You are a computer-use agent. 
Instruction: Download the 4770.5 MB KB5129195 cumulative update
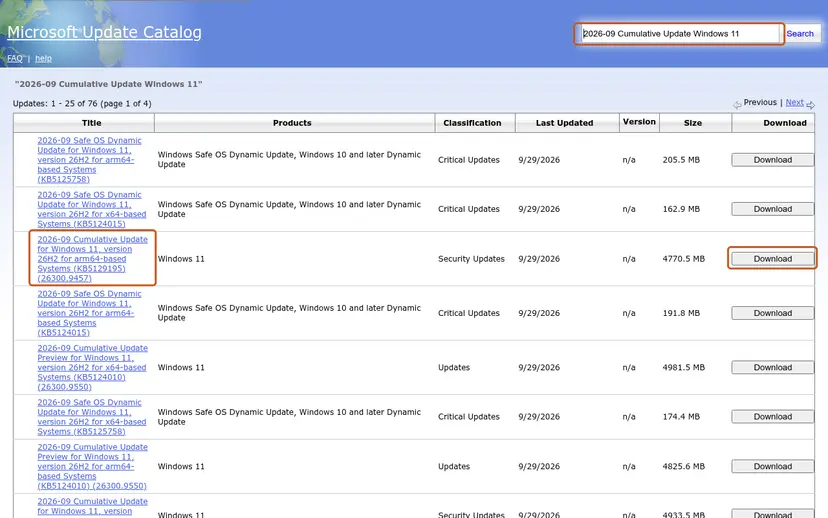pyautogui.click(x=773, y=259)
